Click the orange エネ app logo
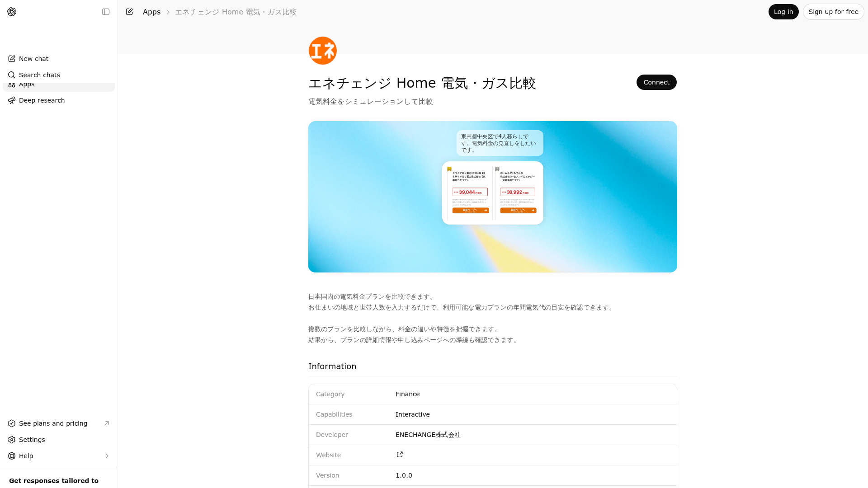This screenshot has height=488, width=868. pyautogui.click(x=323, y=51)
